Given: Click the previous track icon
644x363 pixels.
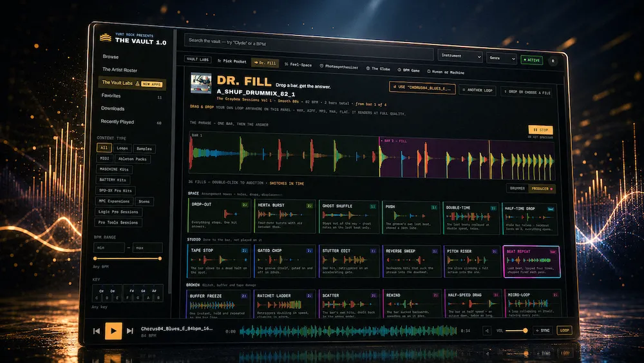Looking at the screenshot, I should [97, 331].
